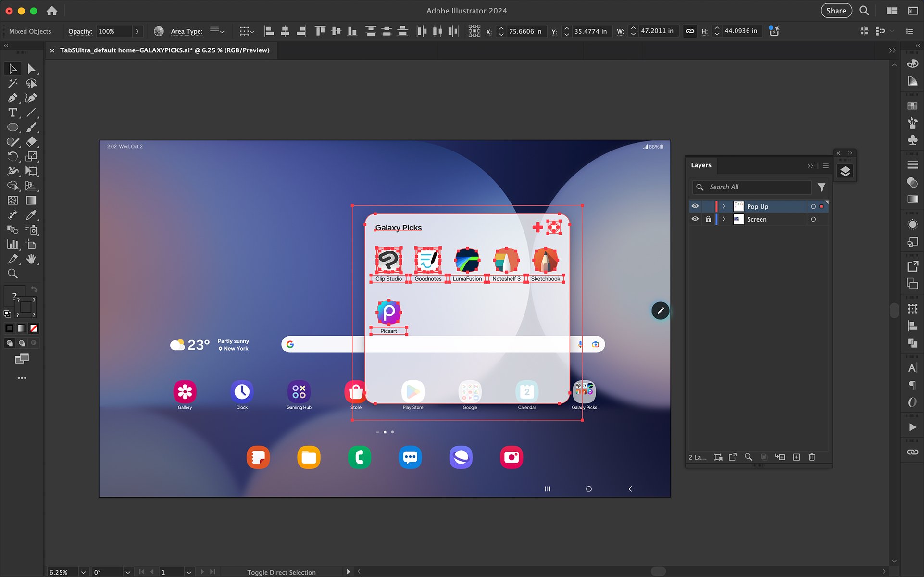
Task: Expand more tools with three dots
Action: [x=22, y=378]
